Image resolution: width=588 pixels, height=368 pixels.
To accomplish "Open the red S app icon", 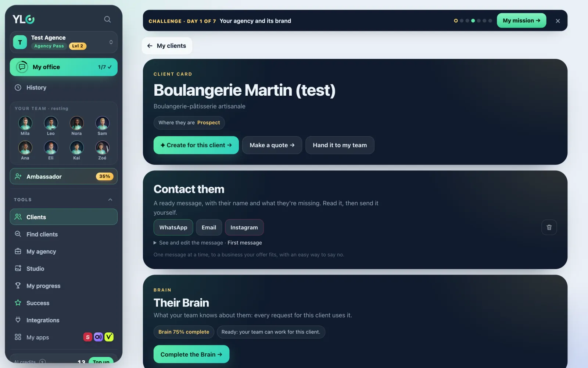I will click(x=87, y=337).
